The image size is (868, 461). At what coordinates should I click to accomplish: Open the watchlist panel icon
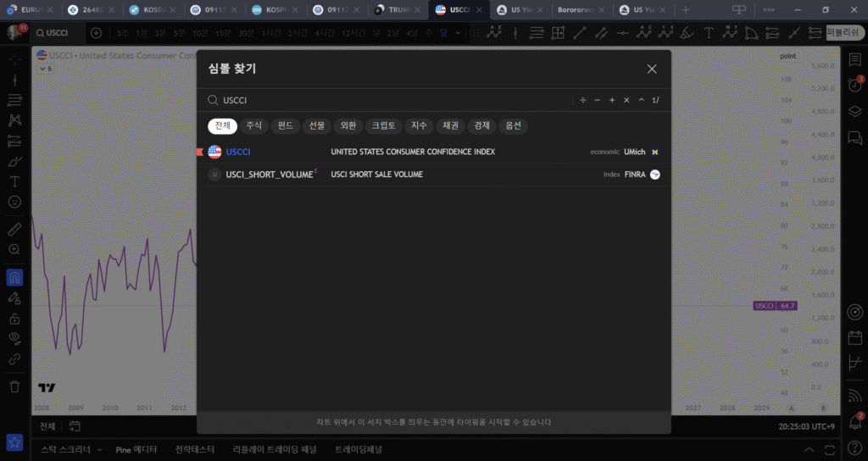[x=855, y=59]
